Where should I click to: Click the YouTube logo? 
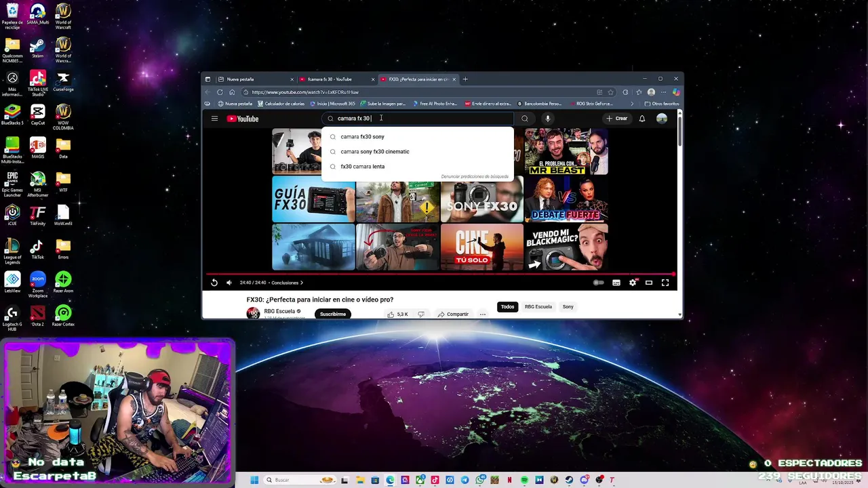coord(243,119)
